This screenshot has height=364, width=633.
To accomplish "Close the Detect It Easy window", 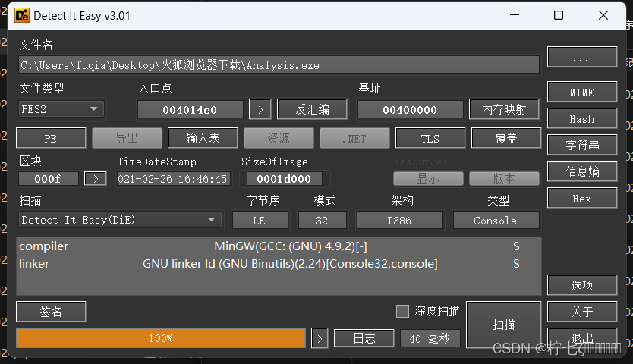I will point(603,15).
